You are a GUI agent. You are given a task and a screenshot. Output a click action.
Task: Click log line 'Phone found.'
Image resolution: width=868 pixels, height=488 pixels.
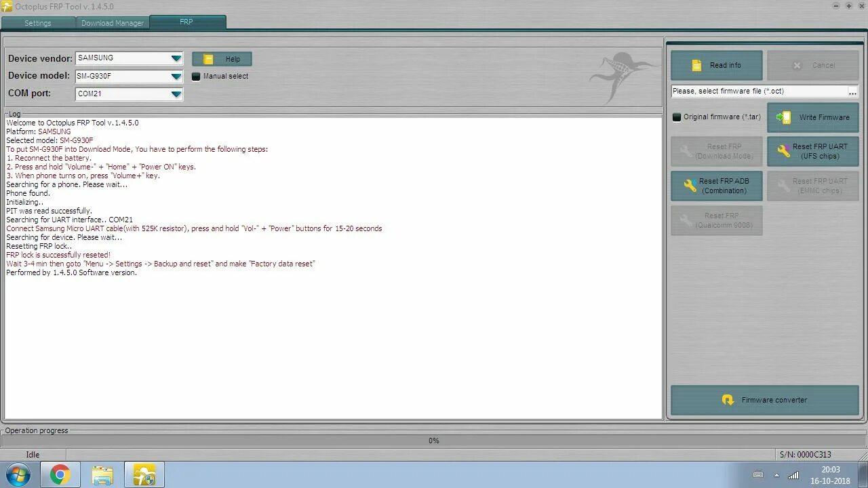click(x=28, y=194)
